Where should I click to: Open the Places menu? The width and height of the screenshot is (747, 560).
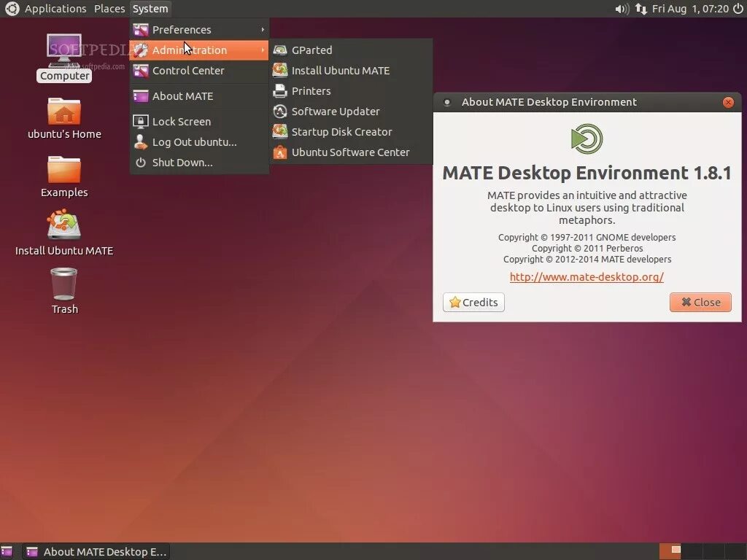(x=109, y=9)
